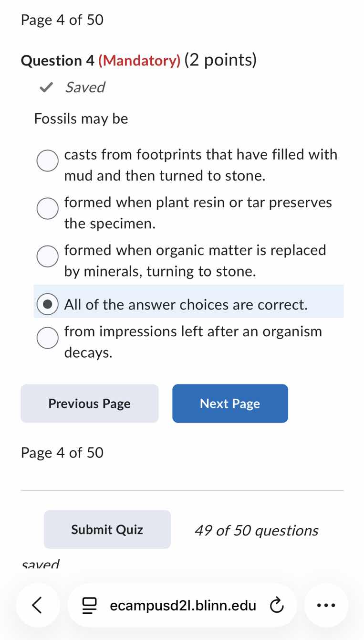Screen dimensions: 364x640
Task: Tap the reload icon next to the URL
Action: coord(277,605)
